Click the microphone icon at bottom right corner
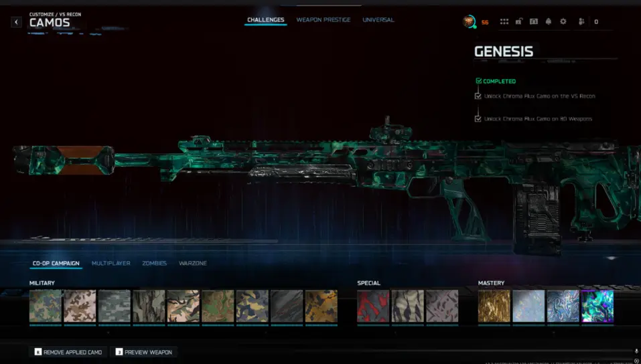This screenshot has width=641, height=364. click(636, 351)
